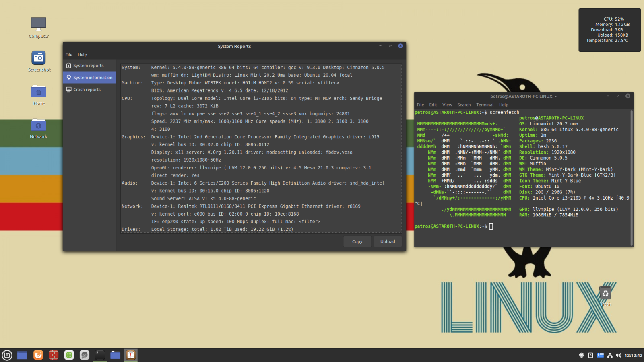This screenshot has width=644, height=362.
Task: Click 'RAM: 1086MiB / 7854MiB' in terminal
Action: click(549, 215)
